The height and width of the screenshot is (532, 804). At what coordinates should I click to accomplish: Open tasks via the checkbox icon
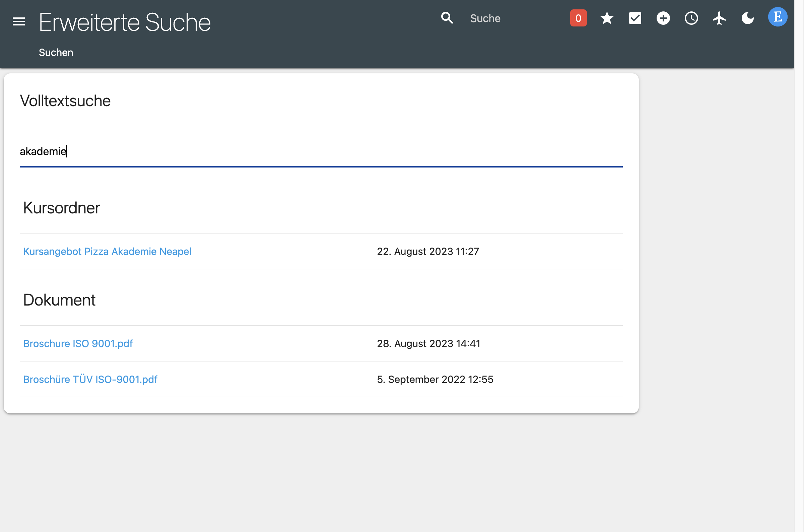tap(635, 18)
